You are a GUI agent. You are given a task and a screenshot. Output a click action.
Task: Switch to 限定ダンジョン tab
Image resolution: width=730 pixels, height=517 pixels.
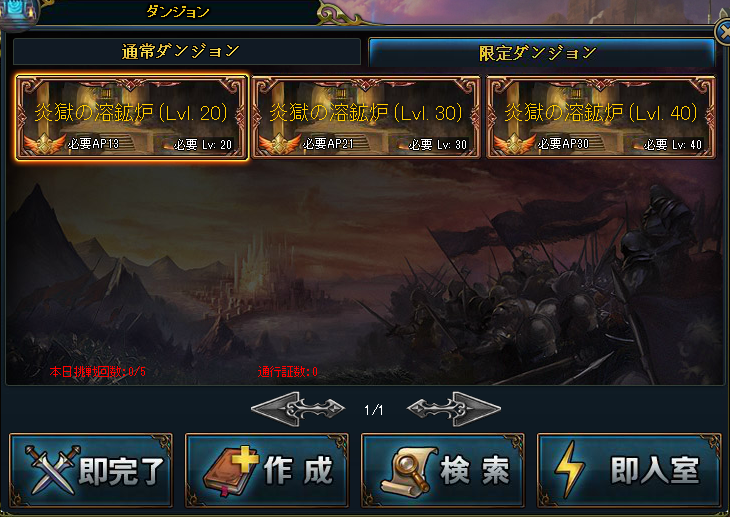tap(541, 52)
